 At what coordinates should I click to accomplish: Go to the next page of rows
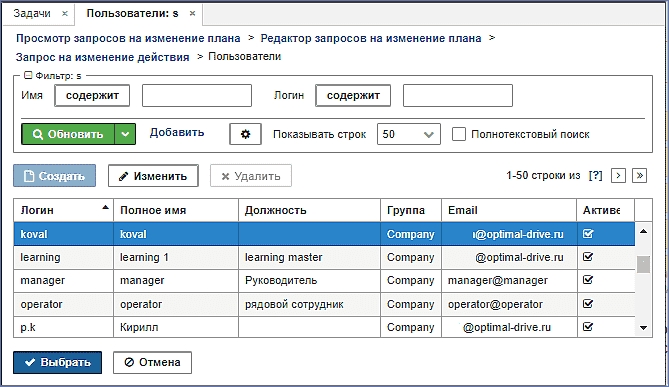click(x=618, y=175)
